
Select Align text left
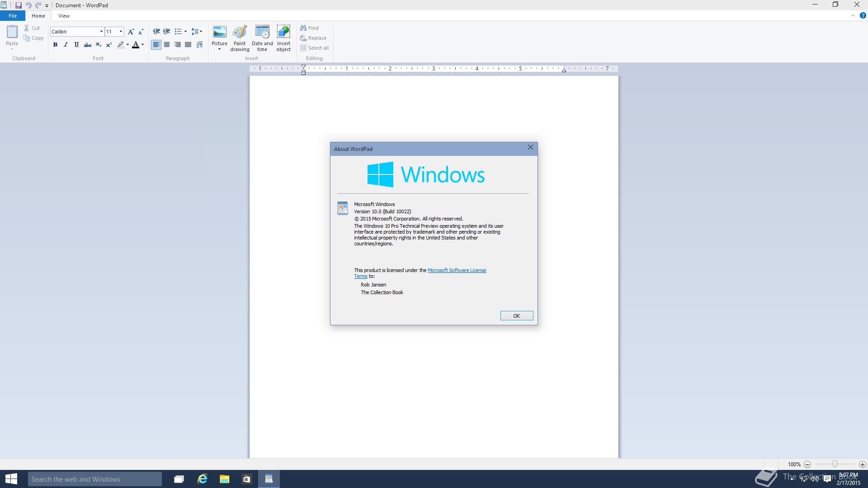tap(156, 45)
